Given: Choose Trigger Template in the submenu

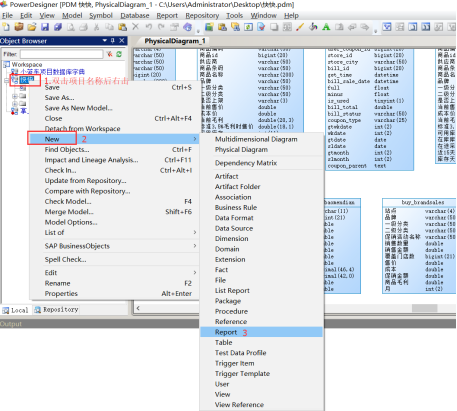Looking at the screenshot, I should [x=261, y=374].
